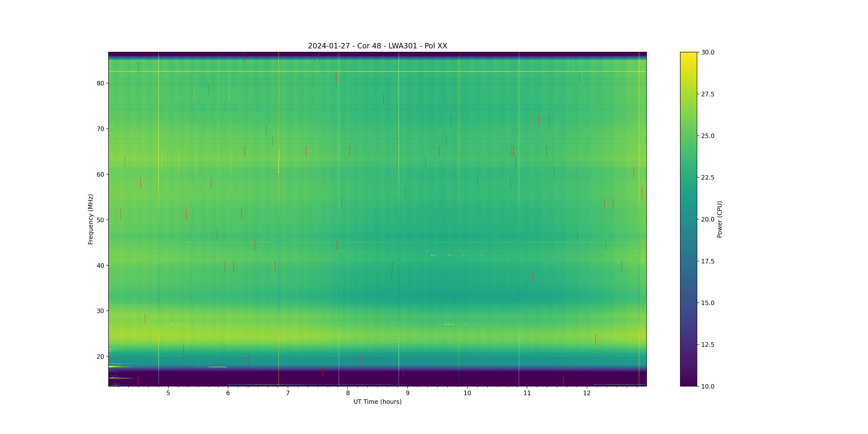Click the 10.0 tick label on the colorbar
868x434 pixels.
pyautogui.click(x=708, y=386)
